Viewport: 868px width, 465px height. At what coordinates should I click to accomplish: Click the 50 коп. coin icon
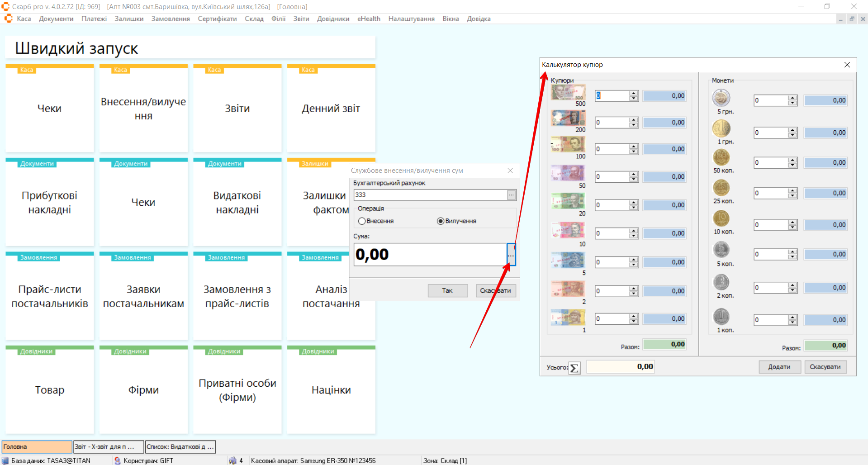pyautogui.click(x=721, y=158)
